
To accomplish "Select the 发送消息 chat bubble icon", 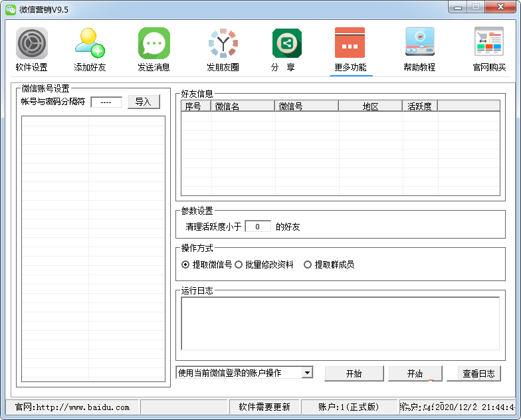I will click(154, 43).
